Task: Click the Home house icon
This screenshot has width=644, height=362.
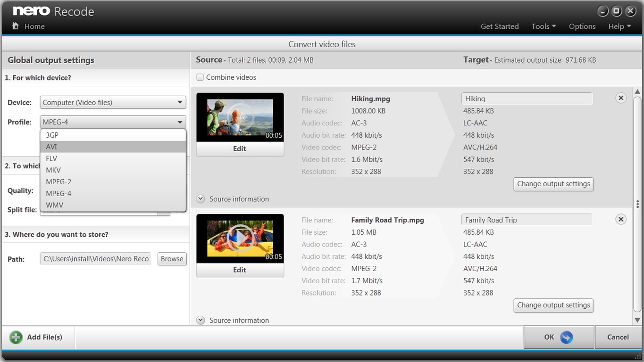Action: (x=16, y=26)
